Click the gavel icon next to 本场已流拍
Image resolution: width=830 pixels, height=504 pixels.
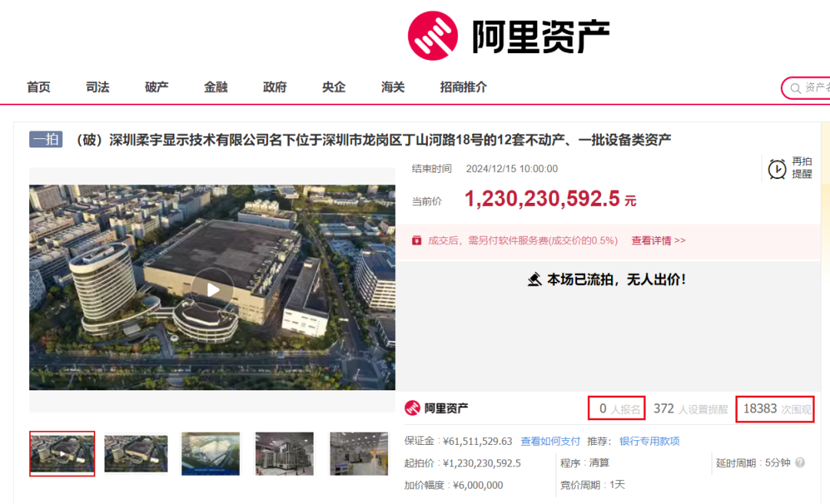tap(535, 280)
